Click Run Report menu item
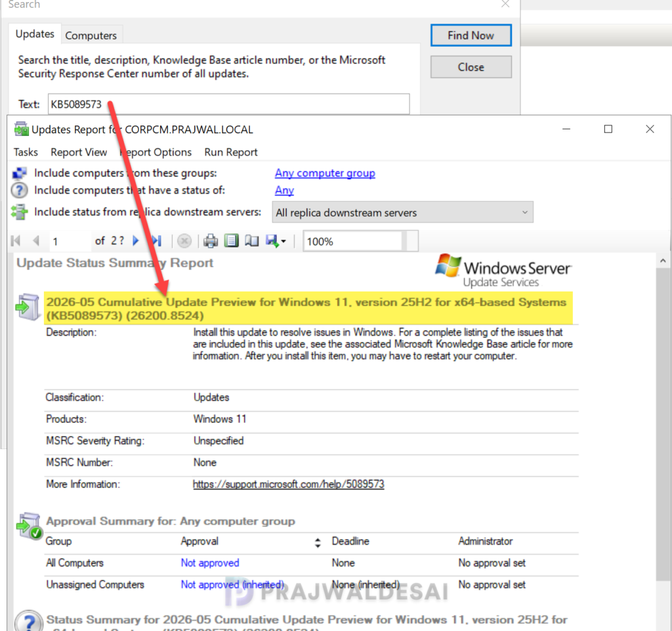Viewport: 672px width, 631px height. pos(231,152)
